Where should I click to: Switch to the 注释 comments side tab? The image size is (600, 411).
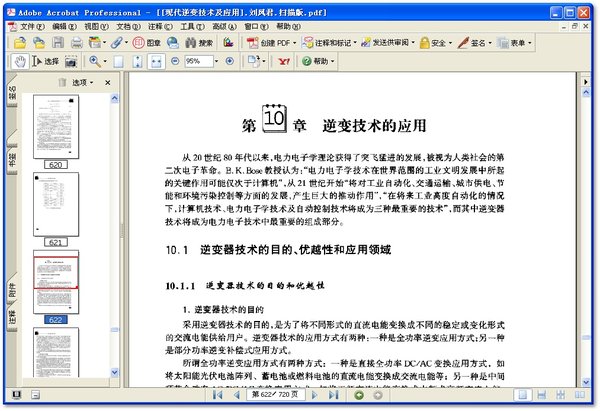coord(12,318)
